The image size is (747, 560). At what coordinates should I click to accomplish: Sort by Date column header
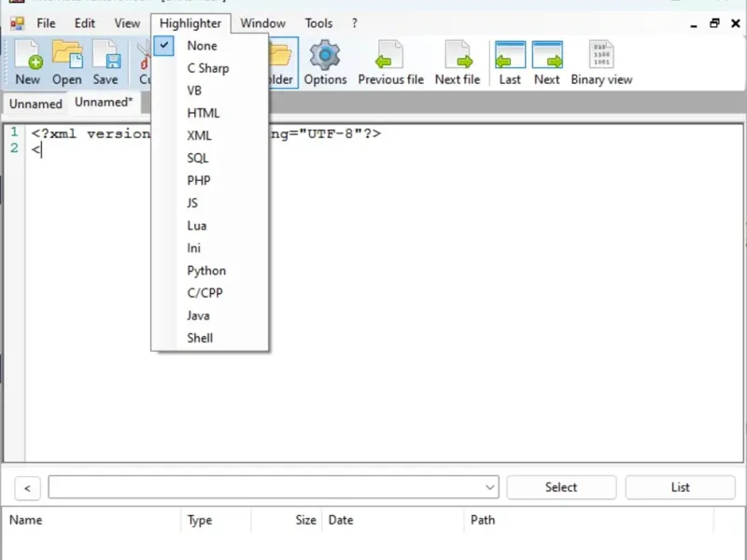393,520
